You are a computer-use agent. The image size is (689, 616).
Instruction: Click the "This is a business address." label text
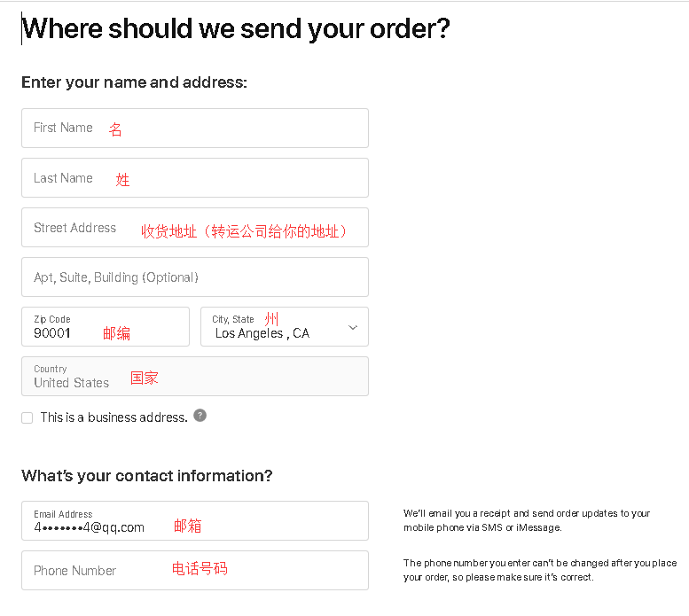pos(114,417)
